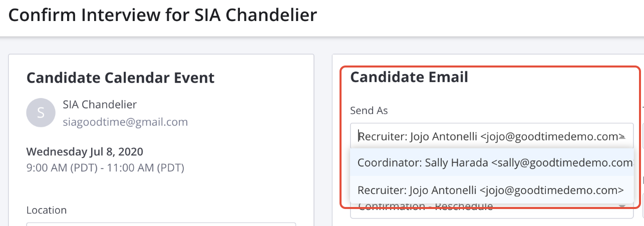
Task: Click the Wednesday Jul 8, 2020 date
Action: point(85,151)
